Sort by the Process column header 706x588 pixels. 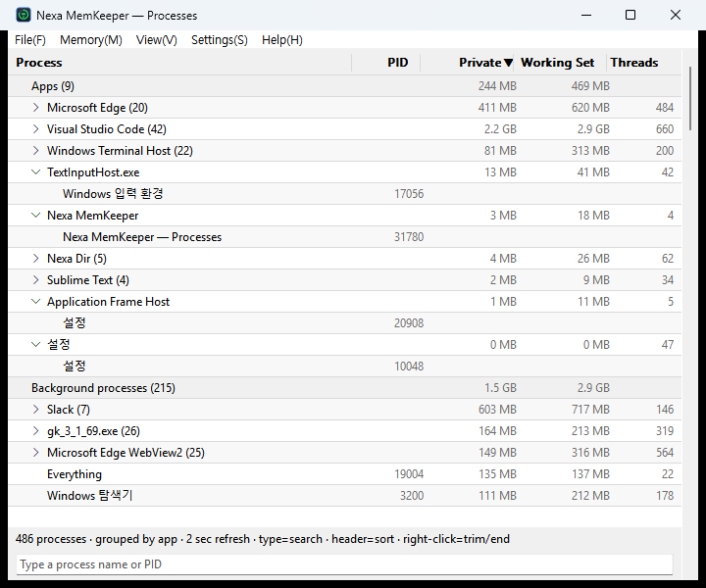click(x=179, y=63)
